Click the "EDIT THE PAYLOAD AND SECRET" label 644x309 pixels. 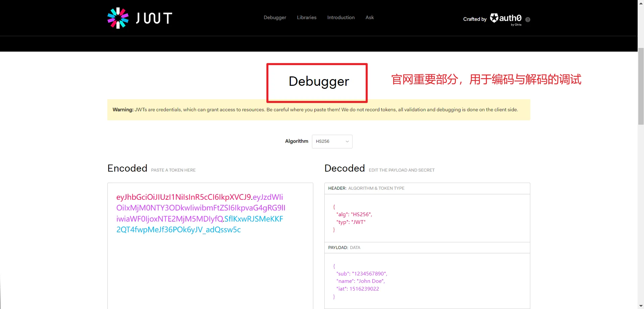coord(401,170)
